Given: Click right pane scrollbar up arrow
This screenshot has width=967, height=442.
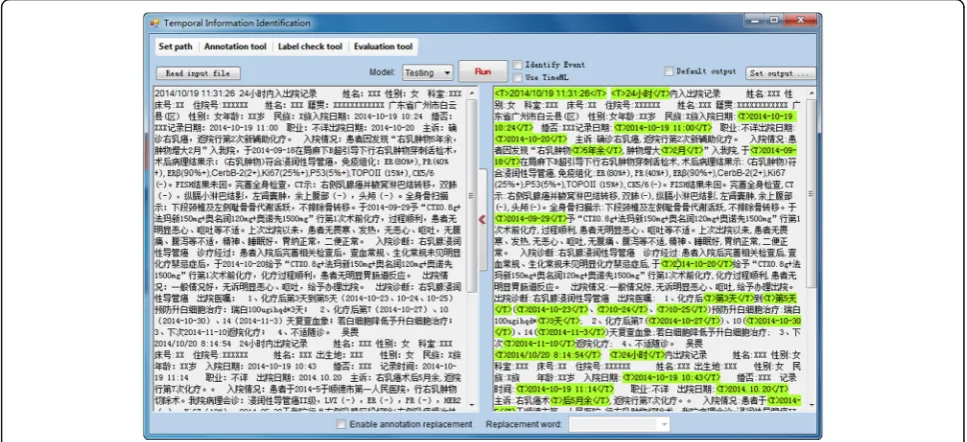Looking at the screenshot, I should 811,93.
